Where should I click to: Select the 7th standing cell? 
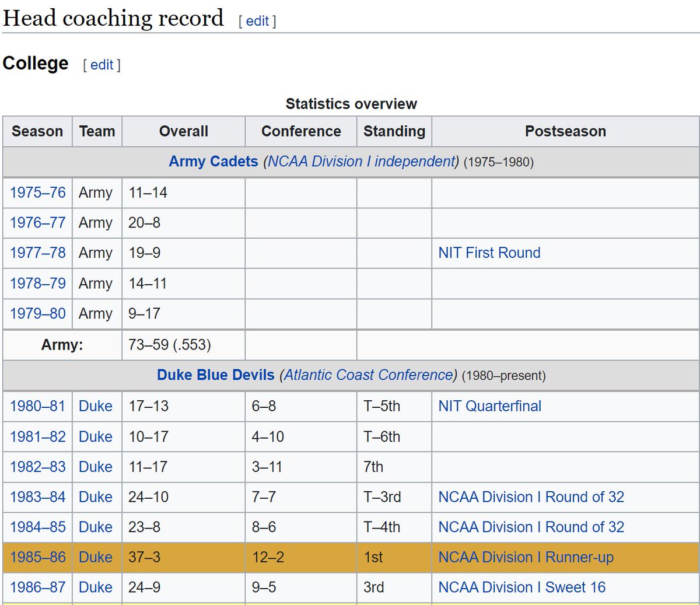click(394, 467)
